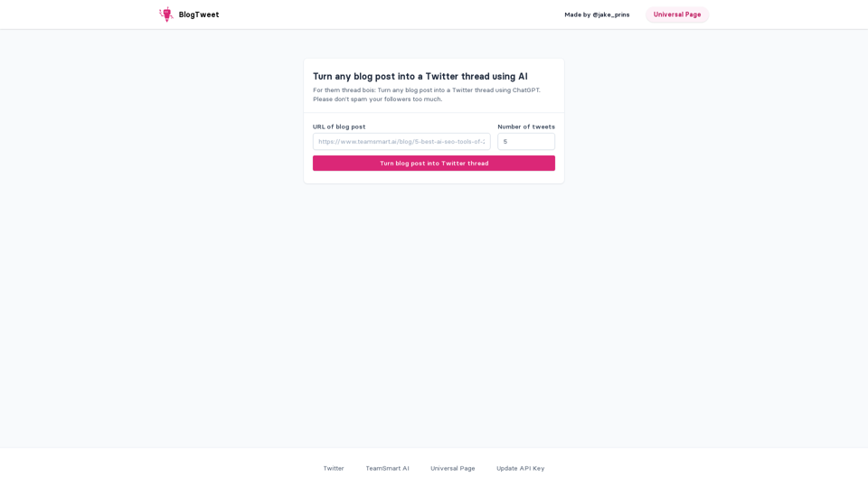Open the Update API Key footer link
Viewport: 868px width, 488px height.
tap(520, 468)
